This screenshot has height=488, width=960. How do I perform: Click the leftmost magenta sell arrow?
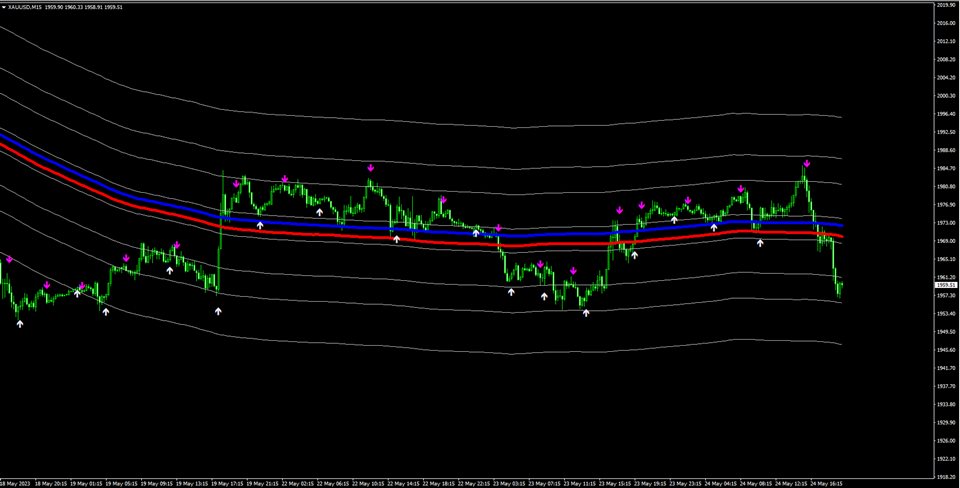click(x=9, y=260)
